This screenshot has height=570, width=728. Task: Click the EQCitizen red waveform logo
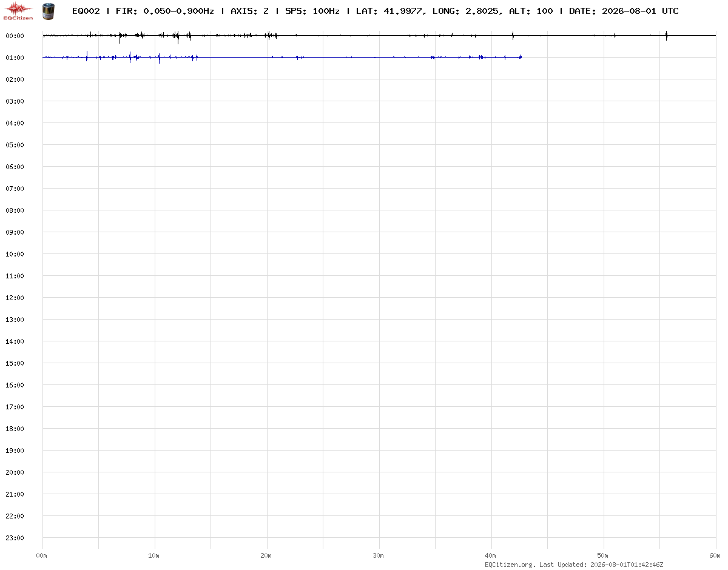click(x=18, y=11)
